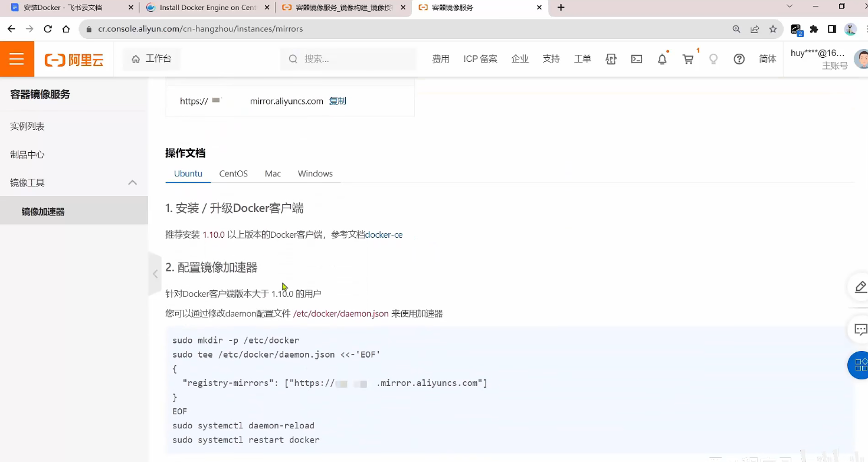
Task: Select 镜像加速器 in sidebar
Action: point(74,211)
